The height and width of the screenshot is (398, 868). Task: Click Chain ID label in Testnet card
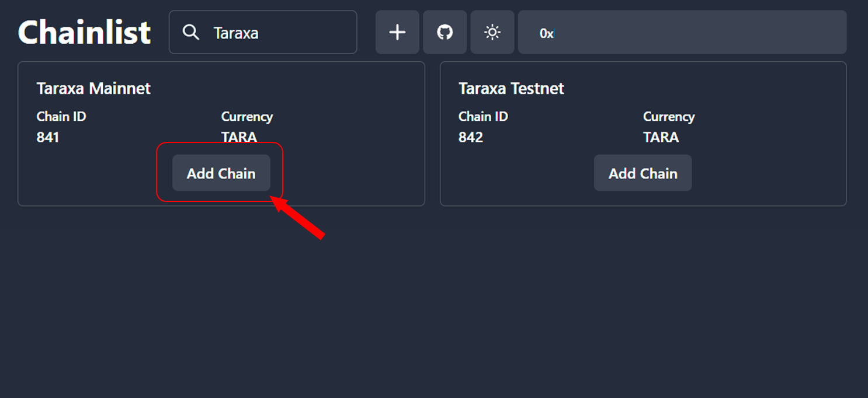click(x=483, y=117)
